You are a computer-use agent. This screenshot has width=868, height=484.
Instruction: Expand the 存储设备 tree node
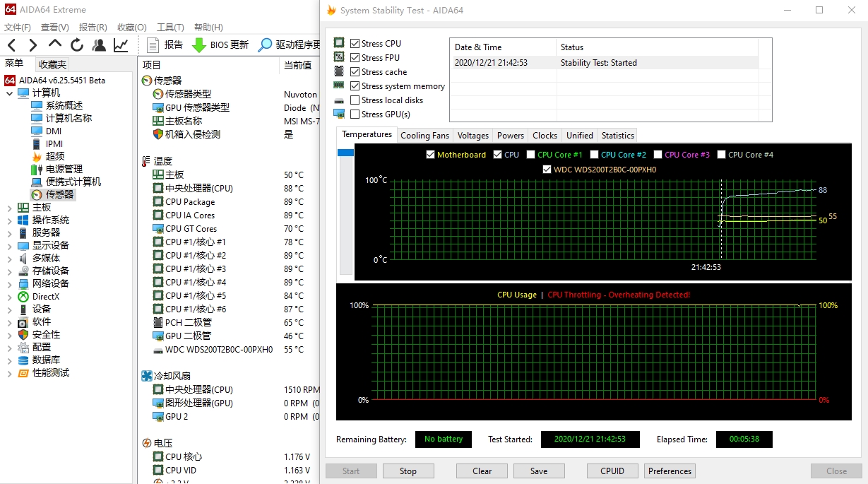point(9,271)
